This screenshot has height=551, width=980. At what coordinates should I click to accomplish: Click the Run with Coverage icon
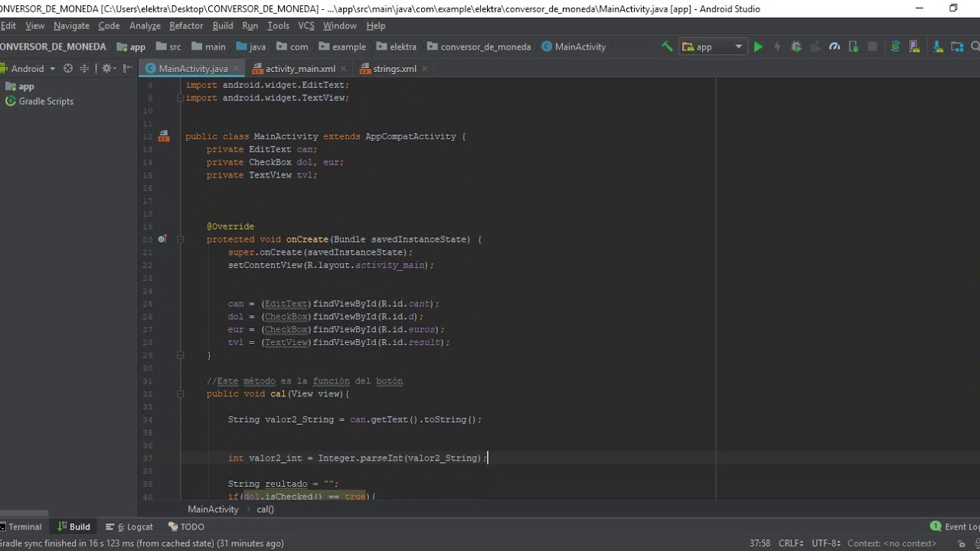pos(815,47)
